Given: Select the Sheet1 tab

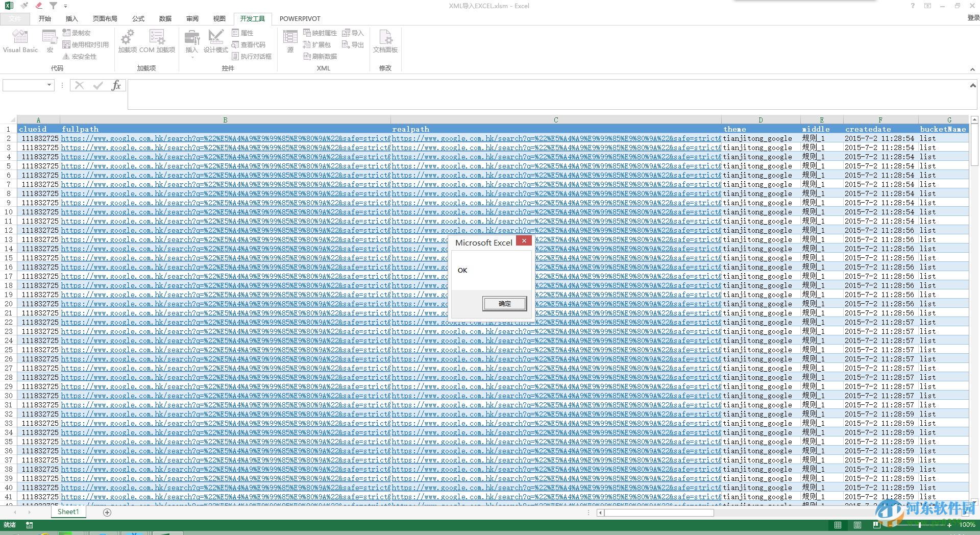Looking at the screenshot, I should click(68, 512).
